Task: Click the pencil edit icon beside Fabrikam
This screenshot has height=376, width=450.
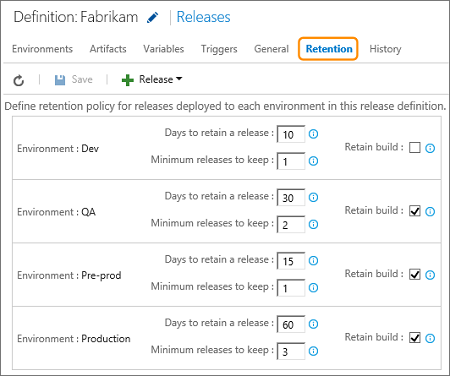Action: [153, 17]
